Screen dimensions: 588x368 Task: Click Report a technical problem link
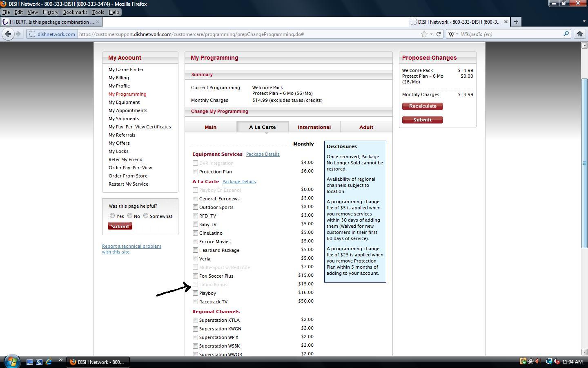point(131,249)
